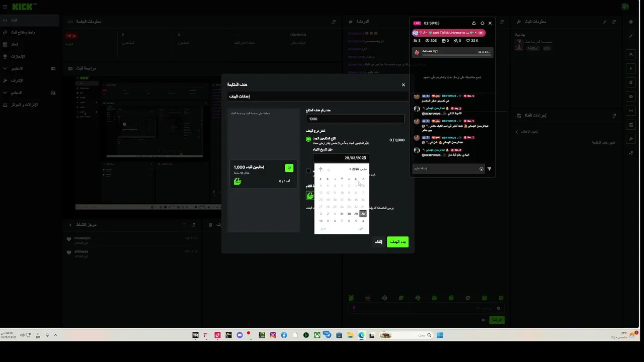This screenshot has width=644, height=362.
Task: Pick day 29 in the calendar
Action: [x=356, y=214]
